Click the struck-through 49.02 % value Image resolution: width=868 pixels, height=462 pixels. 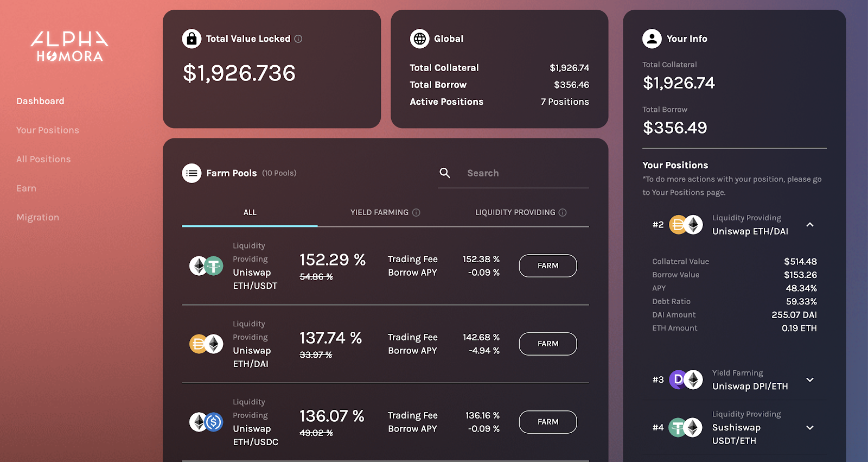316,433
